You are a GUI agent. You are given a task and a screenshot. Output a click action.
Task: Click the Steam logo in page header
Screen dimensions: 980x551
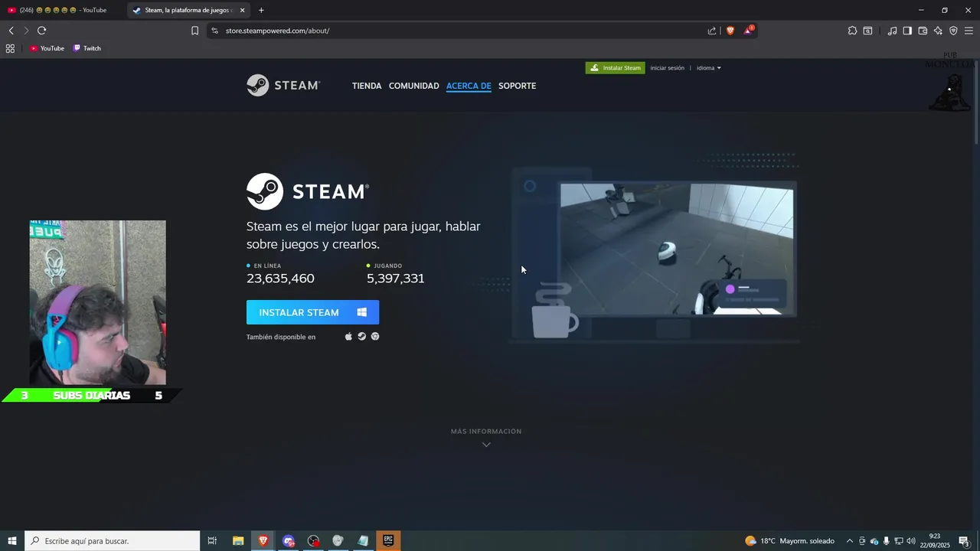pyautogui.click(x=283, y=85)
